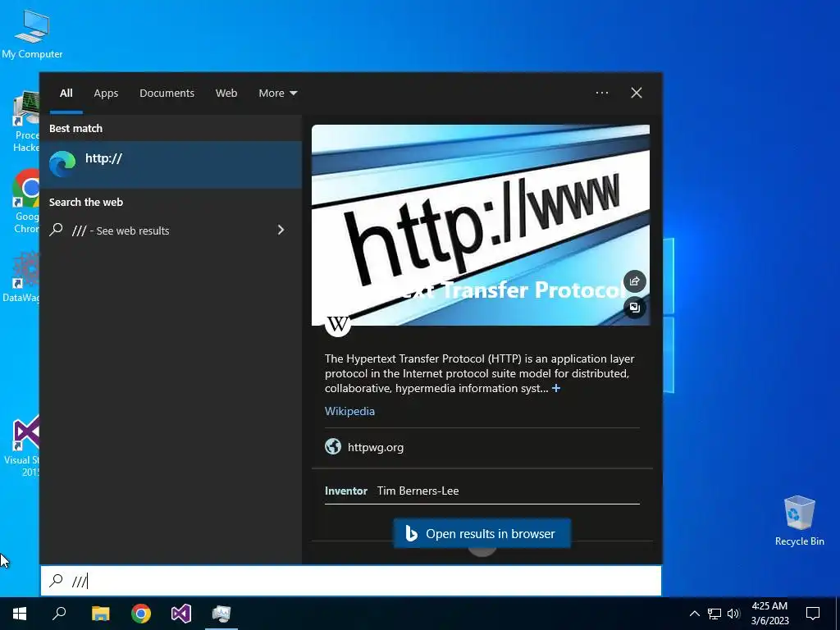Select the Recycle Bin desktop icon
This screenshot has width=840, height=630.
pos(799,520)
